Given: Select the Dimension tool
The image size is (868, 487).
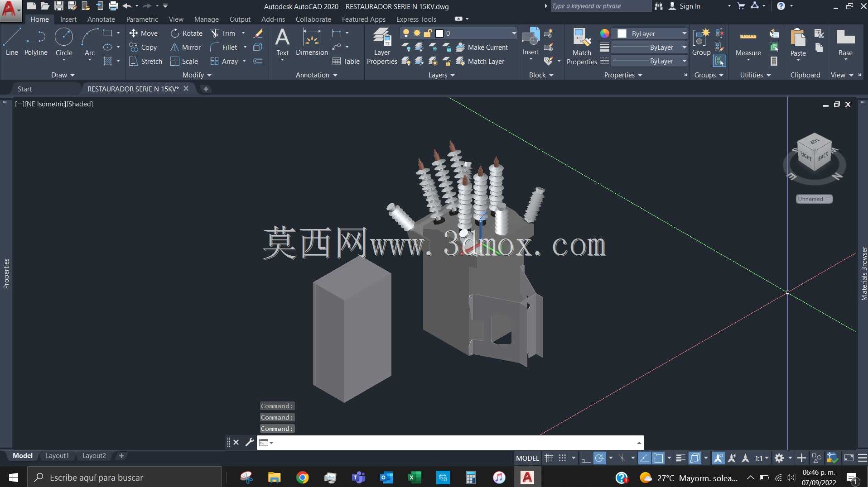Looking at the screenshot, I should click(x=312, y=42).
